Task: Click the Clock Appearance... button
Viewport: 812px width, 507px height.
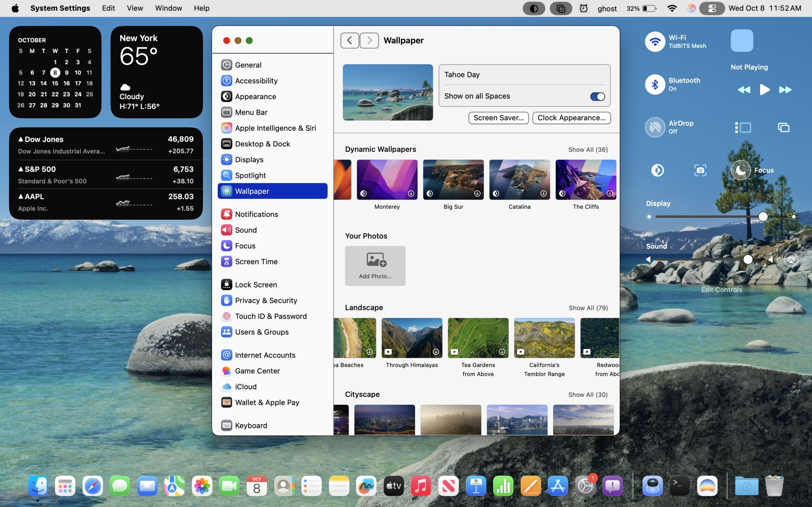Action: coord(571,118)
